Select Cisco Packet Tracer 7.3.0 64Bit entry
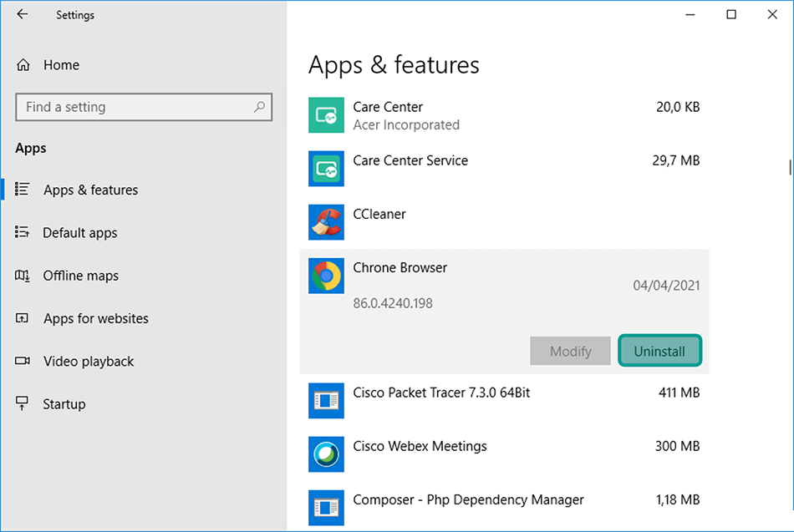794x532 pixels. (x=441, y=393)
